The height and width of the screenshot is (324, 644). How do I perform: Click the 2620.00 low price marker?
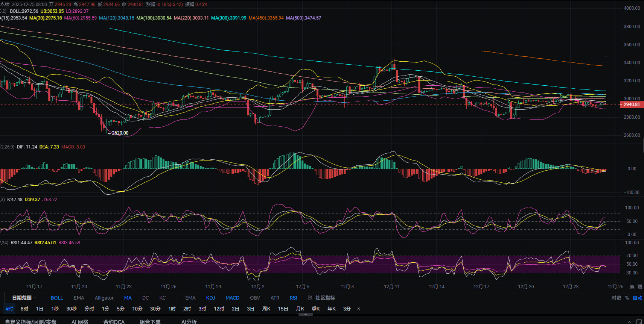(x=120, y=133)
